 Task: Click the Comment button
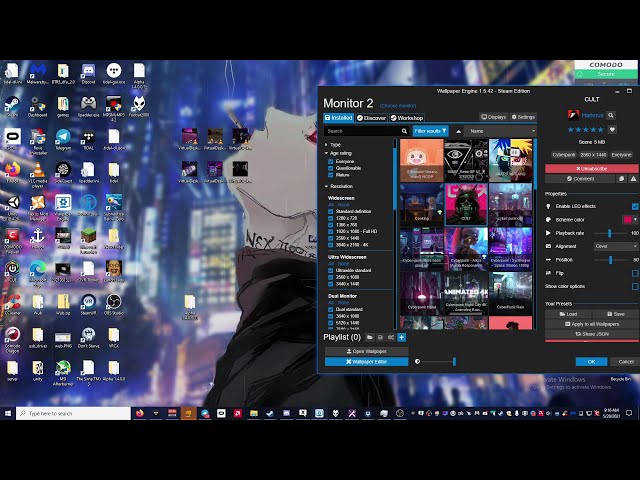[580, 179]
